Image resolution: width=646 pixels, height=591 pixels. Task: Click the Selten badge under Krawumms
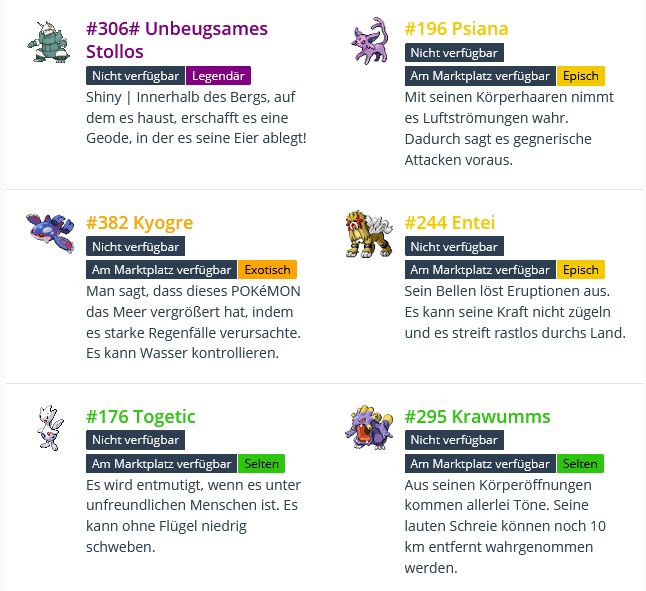(x=580, y=463)
